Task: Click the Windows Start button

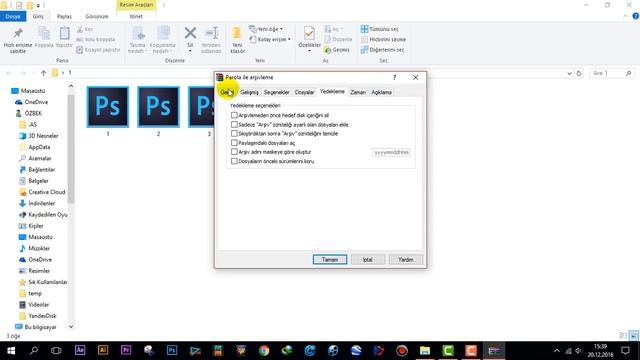Action: click(x=11, y=351)
